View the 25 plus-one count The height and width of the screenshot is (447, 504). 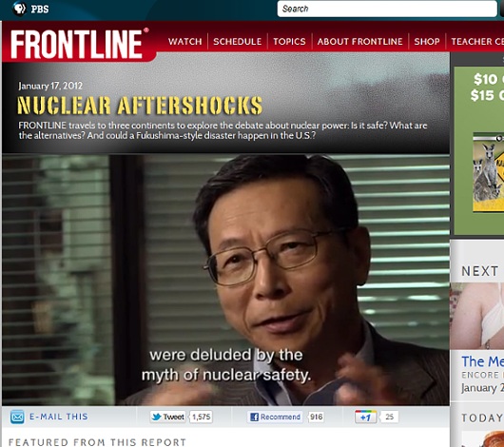point(389,417)
